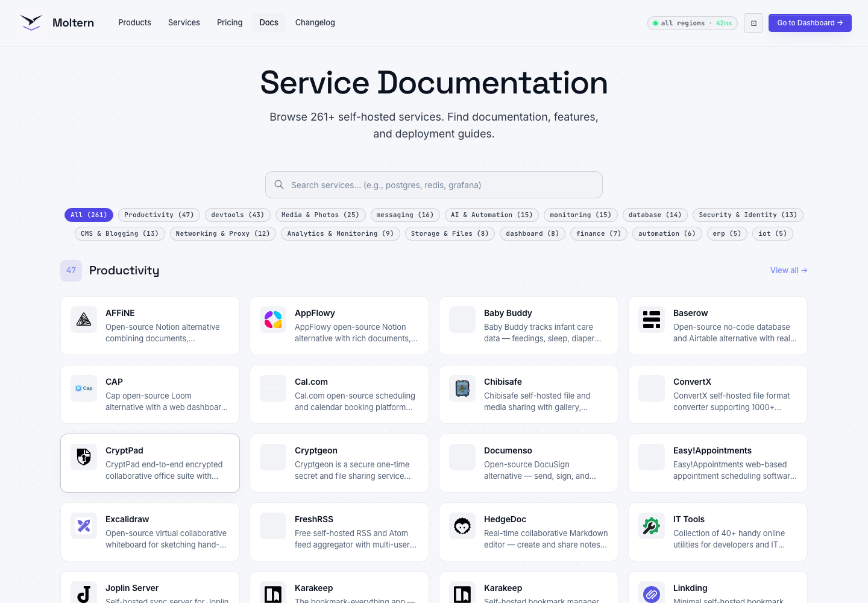Click the Easy!Appointments placeholder icon
Screen dimensions: 868x603
[652, 457]
